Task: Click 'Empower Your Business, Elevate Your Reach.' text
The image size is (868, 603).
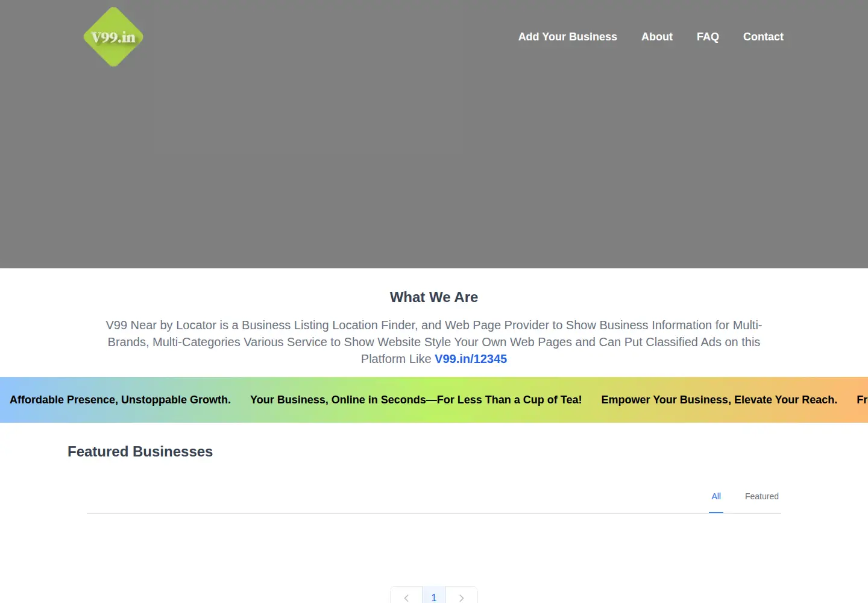Action: [719, 400]
